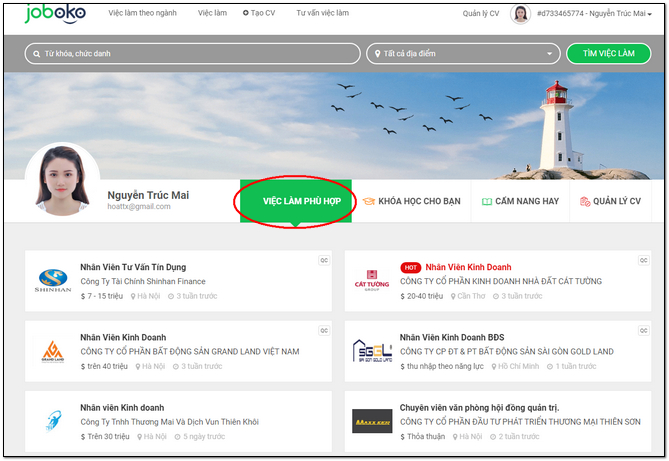
Task: Open the user avatar in top bar
Action: pos(520,14)
